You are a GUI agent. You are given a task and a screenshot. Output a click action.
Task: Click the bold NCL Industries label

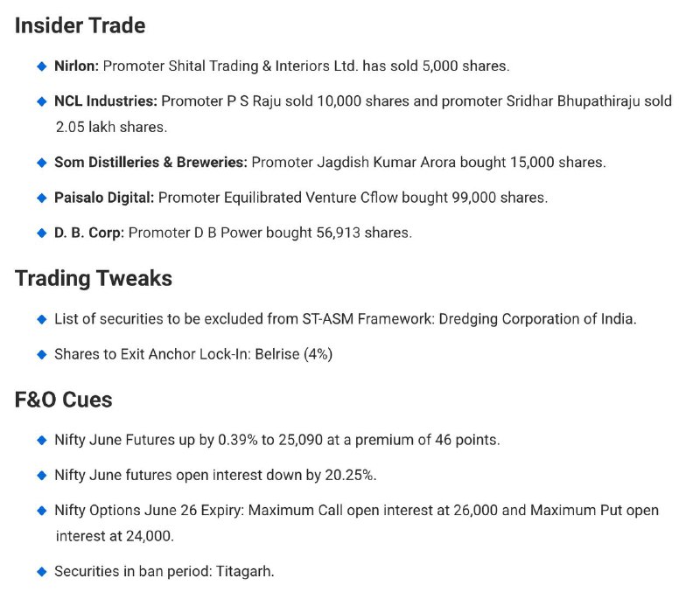[x=106, y=101]
